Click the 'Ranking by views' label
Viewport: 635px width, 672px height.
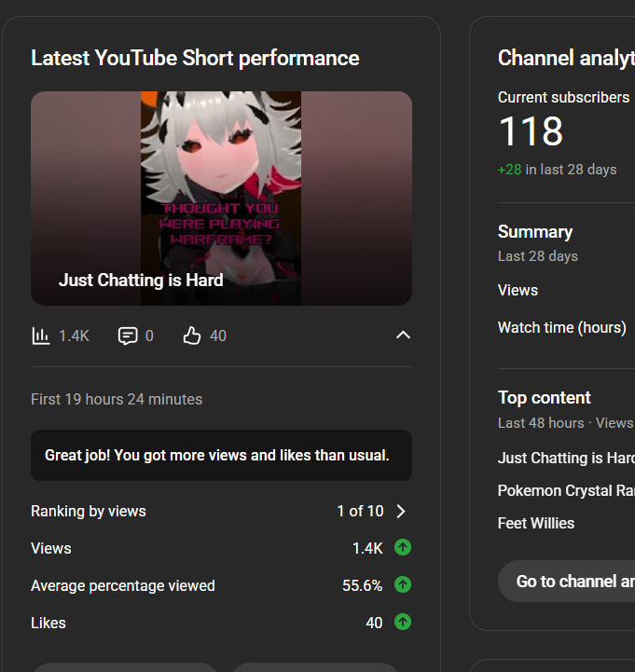tap(89, 511)
